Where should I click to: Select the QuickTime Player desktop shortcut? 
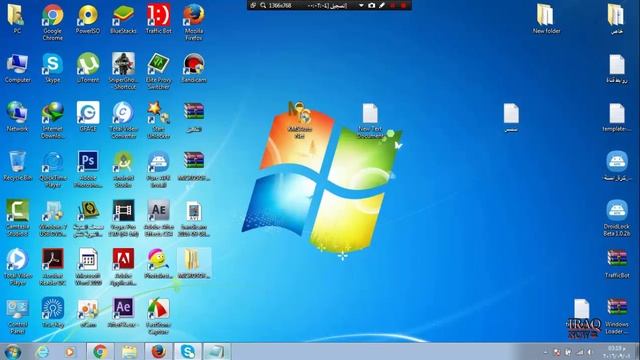(x=53, y=168)
